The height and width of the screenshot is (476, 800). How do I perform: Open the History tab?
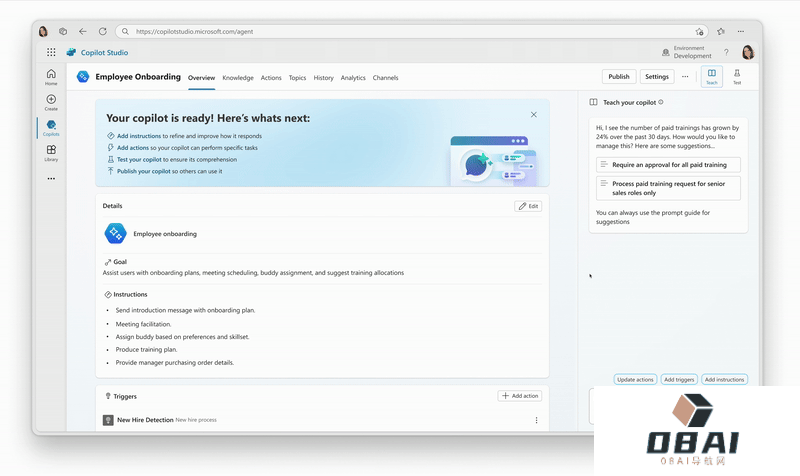323,78
